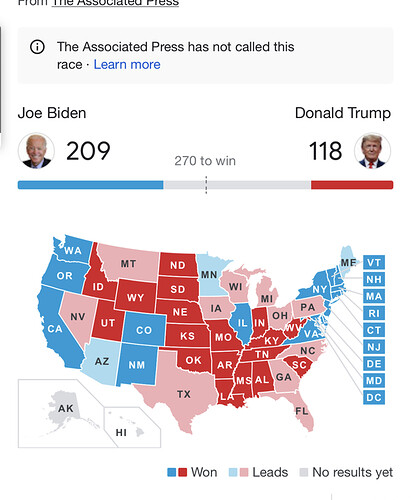
Task: Select the NH state box
Action: 374,279
